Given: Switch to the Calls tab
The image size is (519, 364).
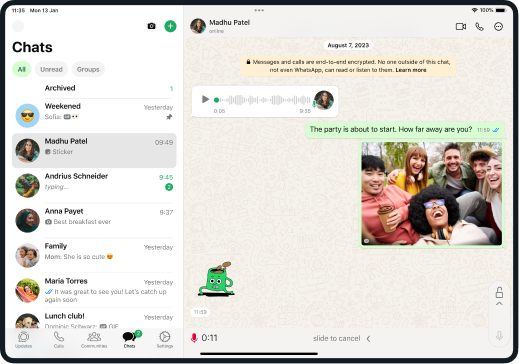Looking at the screenshot, I should pyautogui.click(x=59, y=339).
